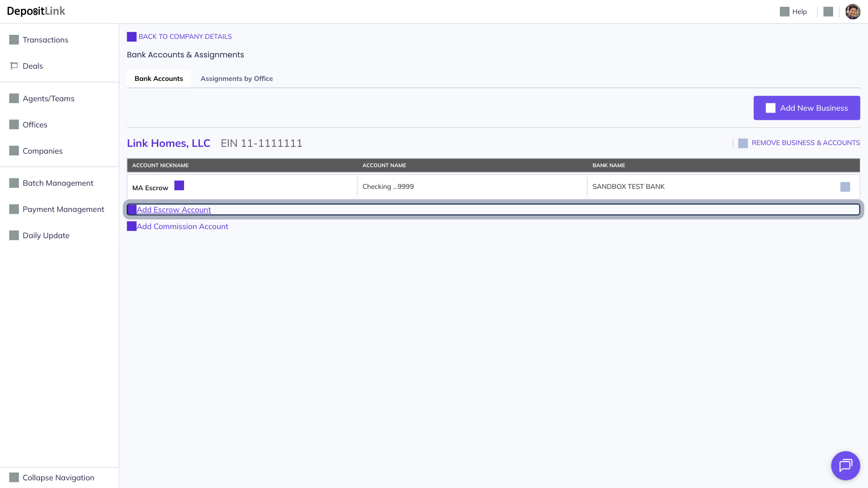Open the notifications icon next to Help
Screen dimensions: 868x488
coord(828,12)
